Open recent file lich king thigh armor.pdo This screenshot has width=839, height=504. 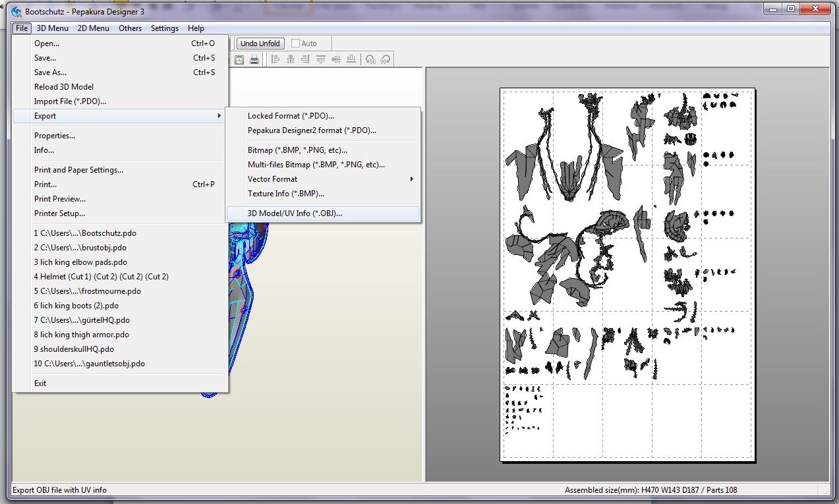(x=121, y=335)
